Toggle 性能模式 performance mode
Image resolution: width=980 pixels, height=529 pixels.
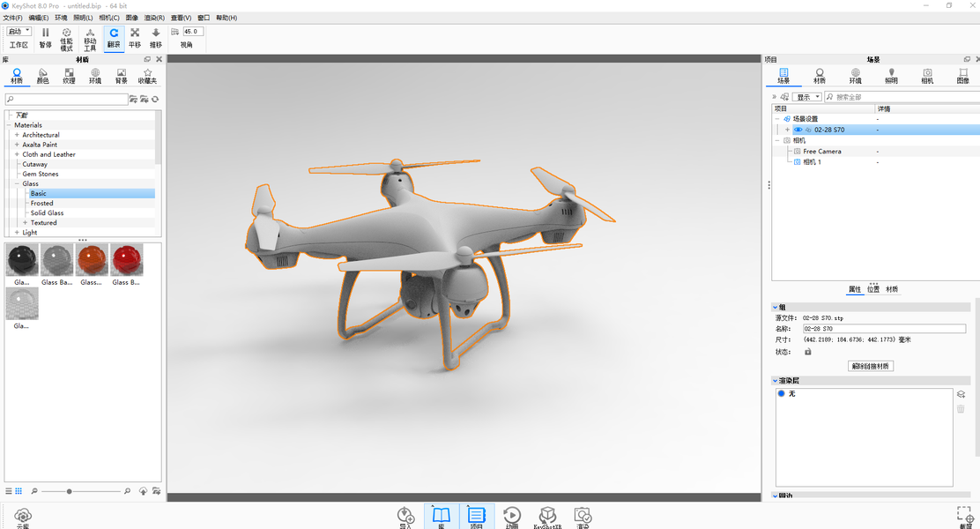click(66, 39)
